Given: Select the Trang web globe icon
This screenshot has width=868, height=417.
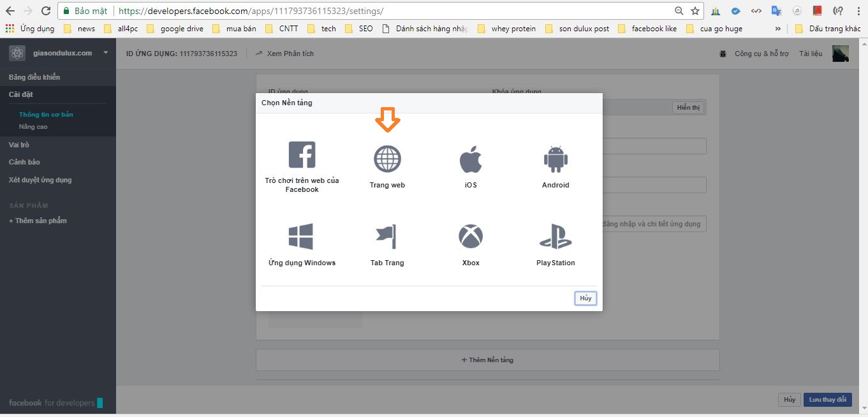Looking at the screenshot, I should click(x=387, y=158).
